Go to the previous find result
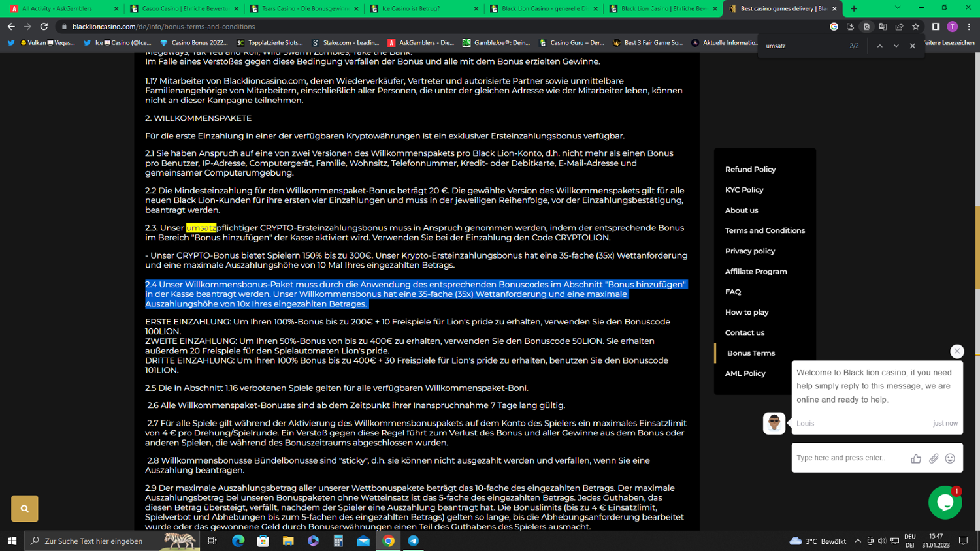Screen dimensions: 980x551 click(879, 46)
